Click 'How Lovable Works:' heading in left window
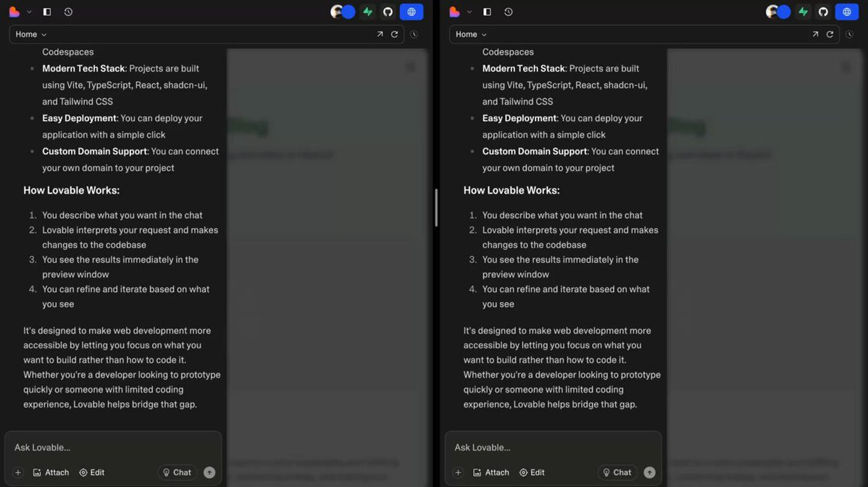The width and height of the screenshot is (868, 487). tap(72, 191)
